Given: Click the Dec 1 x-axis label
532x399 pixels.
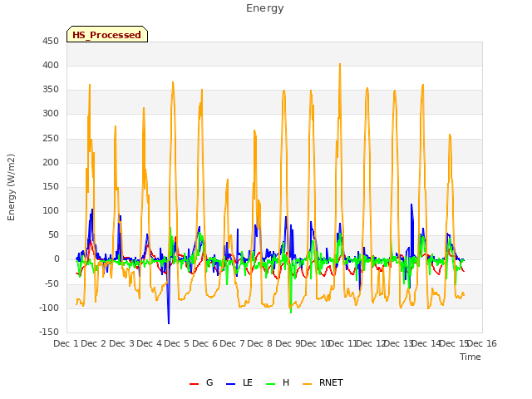Looking at the screenshot, I should 66,343.
